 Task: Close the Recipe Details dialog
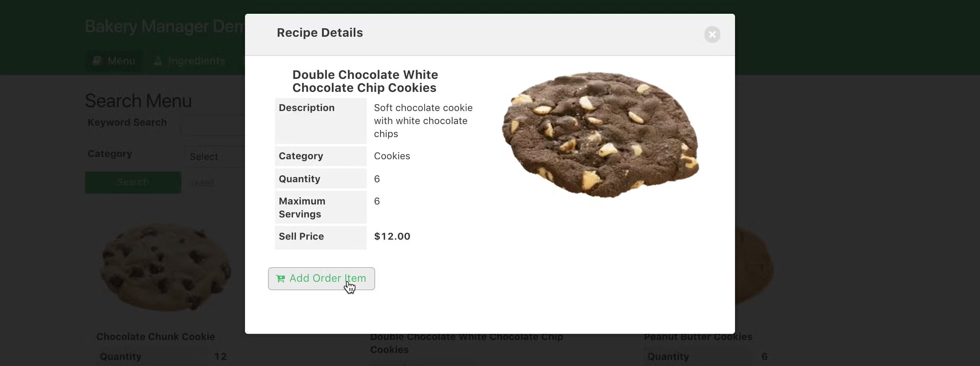point(712,34)
